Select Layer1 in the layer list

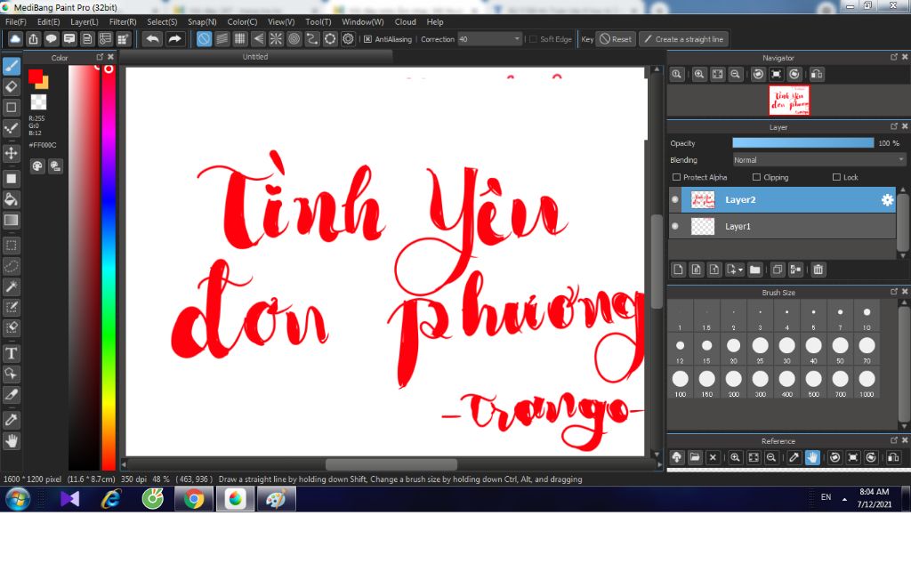782,226
